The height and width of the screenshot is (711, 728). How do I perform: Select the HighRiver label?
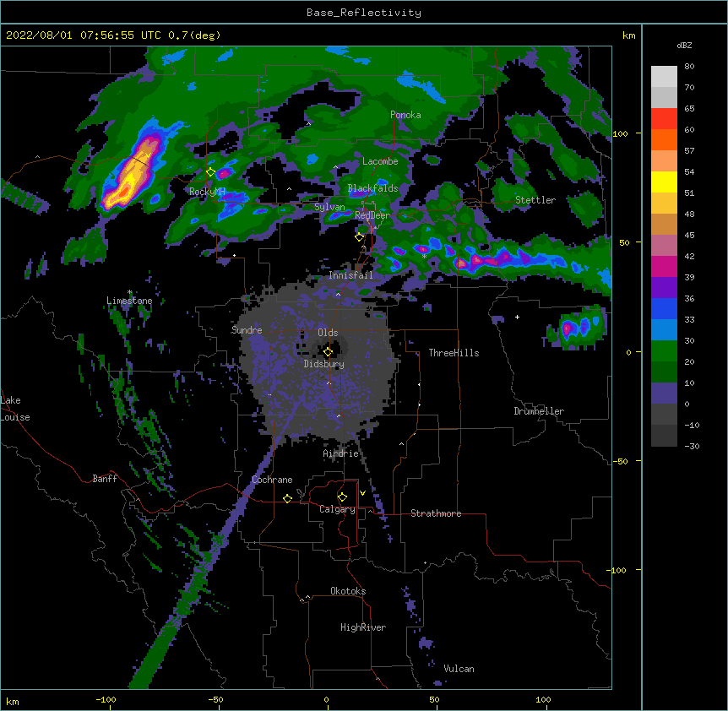pyautogui.click(x=363, y=627)
